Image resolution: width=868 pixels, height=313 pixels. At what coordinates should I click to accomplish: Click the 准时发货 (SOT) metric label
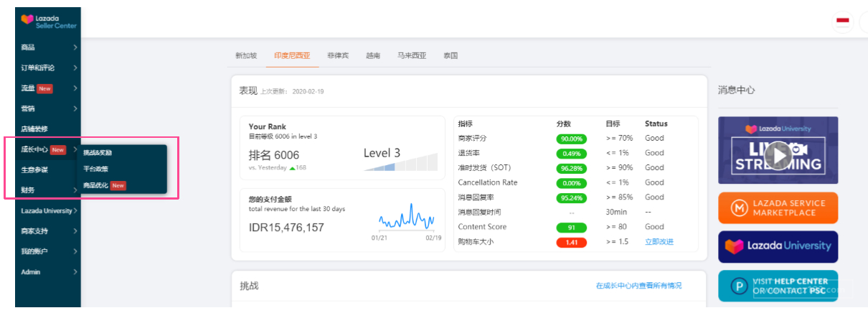[484, 167]
